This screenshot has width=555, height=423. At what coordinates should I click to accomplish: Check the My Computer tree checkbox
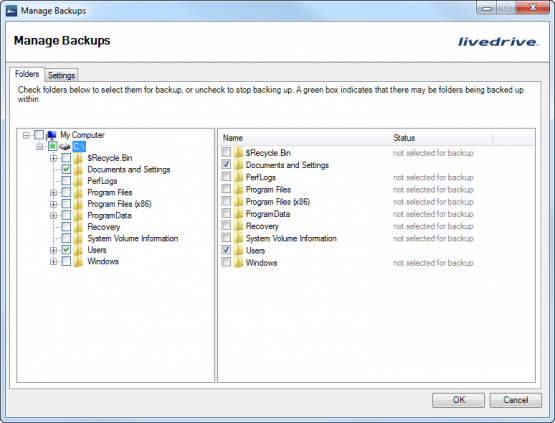(39, 135)
